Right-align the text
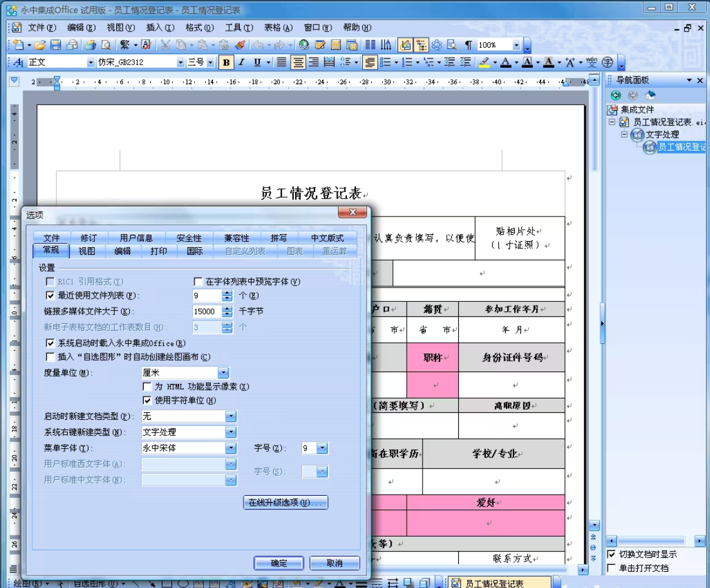Viewport: 710px width, 588px height. click(314, 63)
